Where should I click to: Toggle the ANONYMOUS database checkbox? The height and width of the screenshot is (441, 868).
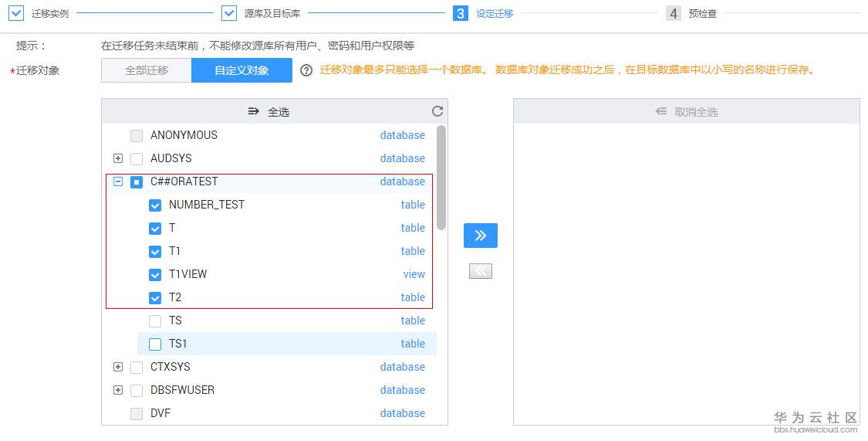click(x=136, y=136)
